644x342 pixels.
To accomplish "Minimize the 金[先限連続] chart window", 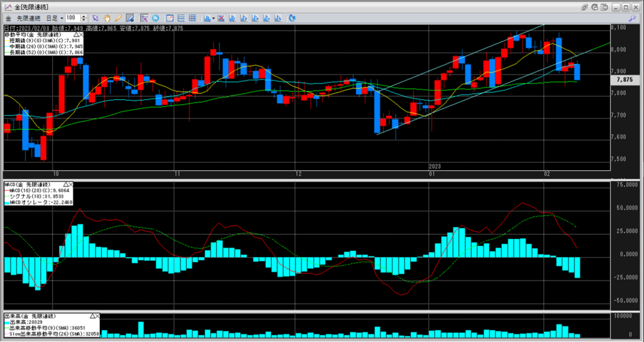I will point(615,7).
